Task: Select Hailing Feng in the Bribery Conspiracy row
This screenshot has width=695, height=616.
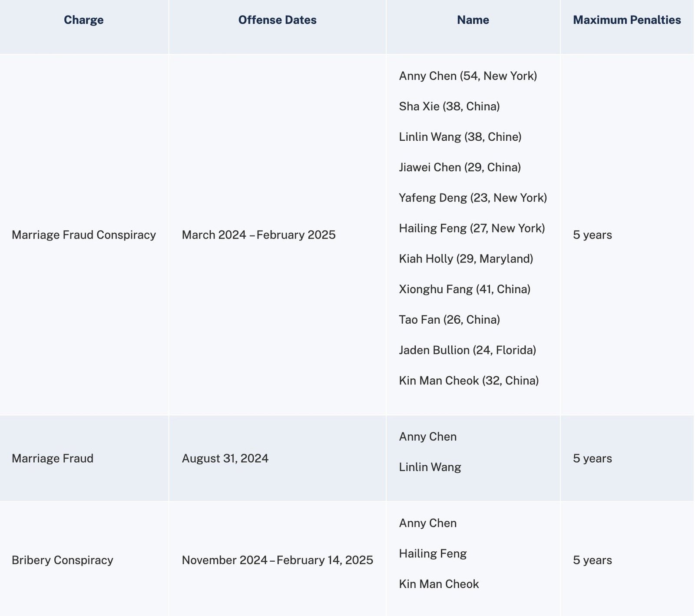Action: [x=433, y=554]
